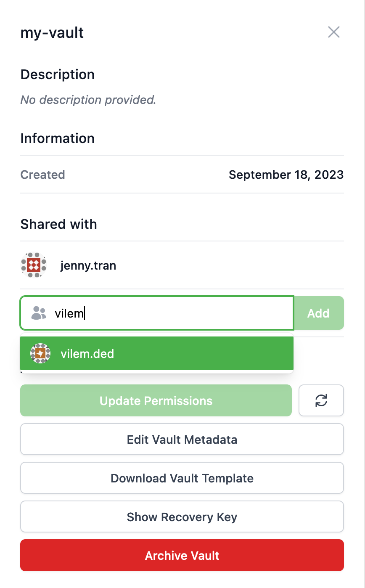Click the September 18, 2023 date

[x=286, y=175]
